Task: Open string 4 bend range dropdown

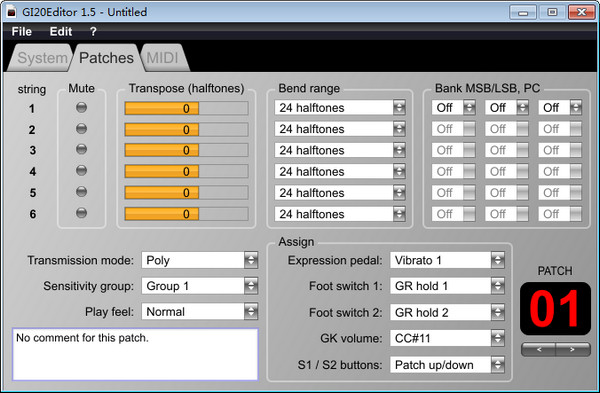Action: 340,171
